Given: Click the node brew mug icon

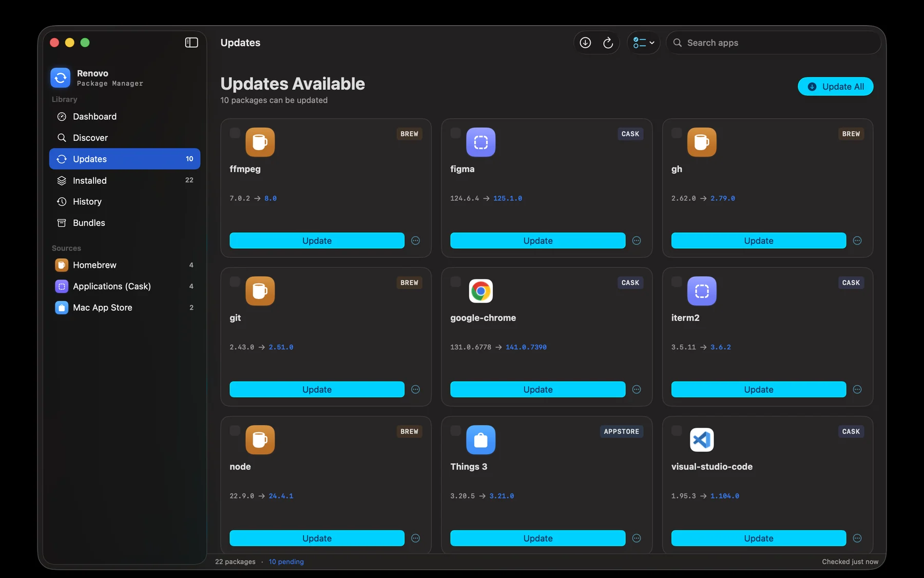Looking at the screenshot, I should coord(260,440).
